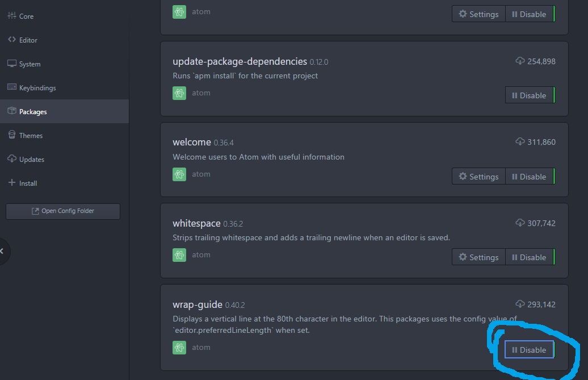This screenshot has width=588, height=380.
Task: Switch to the Updates section
Action: (x=31, y=160)
